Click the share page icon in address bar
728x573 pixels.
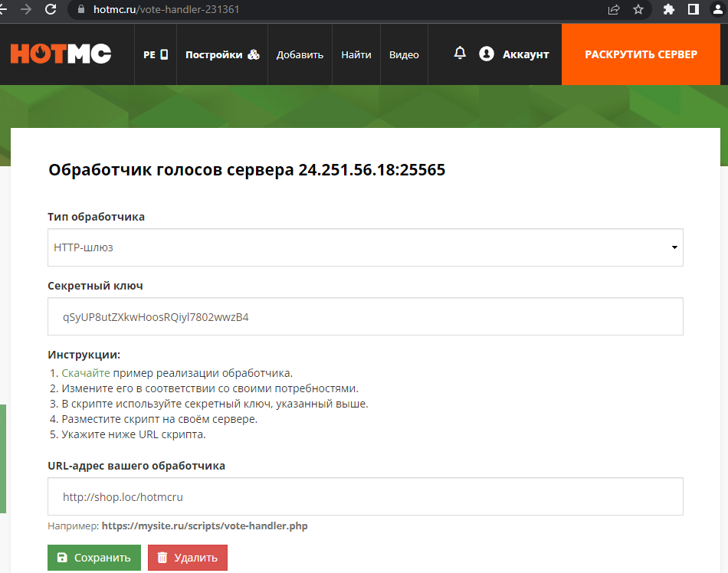pyautogui.click(x=614, y=10)
